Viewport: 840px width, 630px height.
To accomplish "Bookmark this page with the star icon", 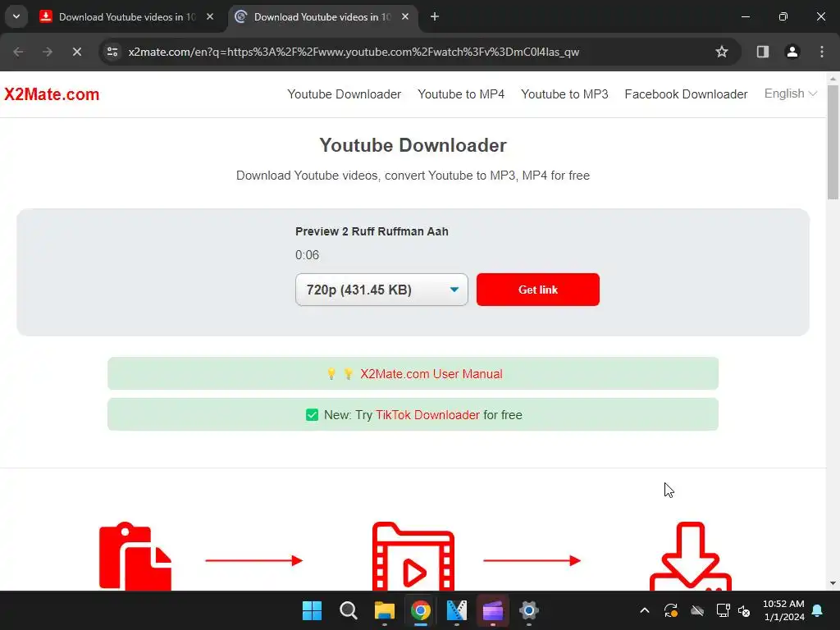I will point(722,52).
